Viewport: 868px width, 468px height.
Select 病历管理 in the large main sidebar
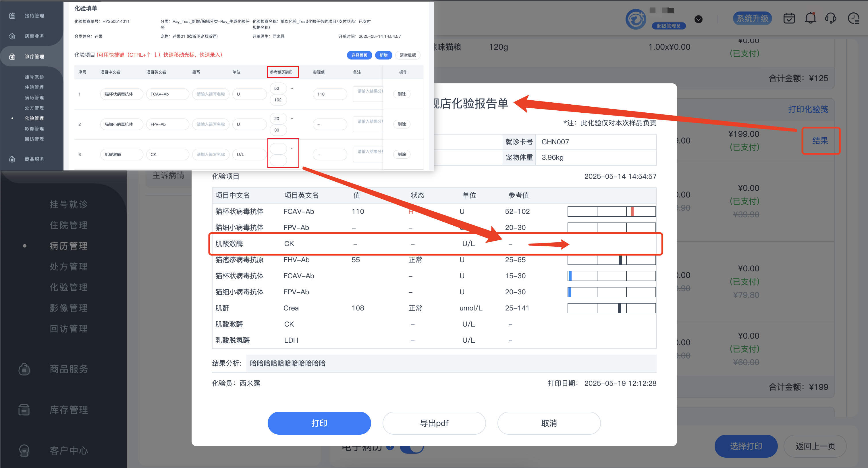69,246
